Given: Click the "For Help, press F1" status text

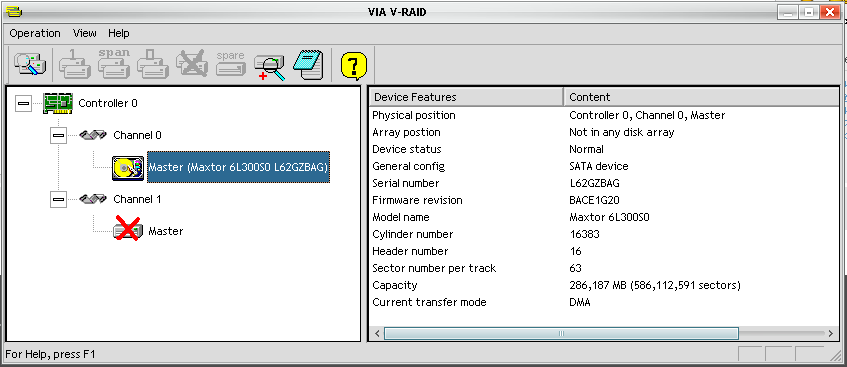Looking at the screenshot, I should pos(50,355).
